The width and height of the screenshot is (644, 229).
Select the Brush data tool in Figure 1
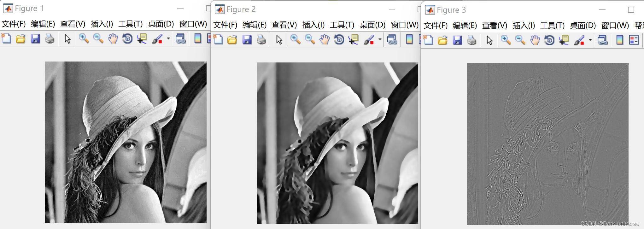pos(157,39)
